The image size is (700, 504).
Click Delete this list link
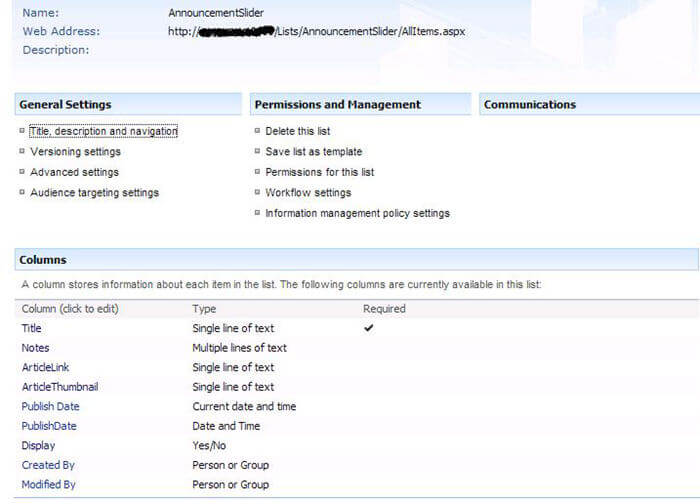pyautogui.click(x=298, y=131)
